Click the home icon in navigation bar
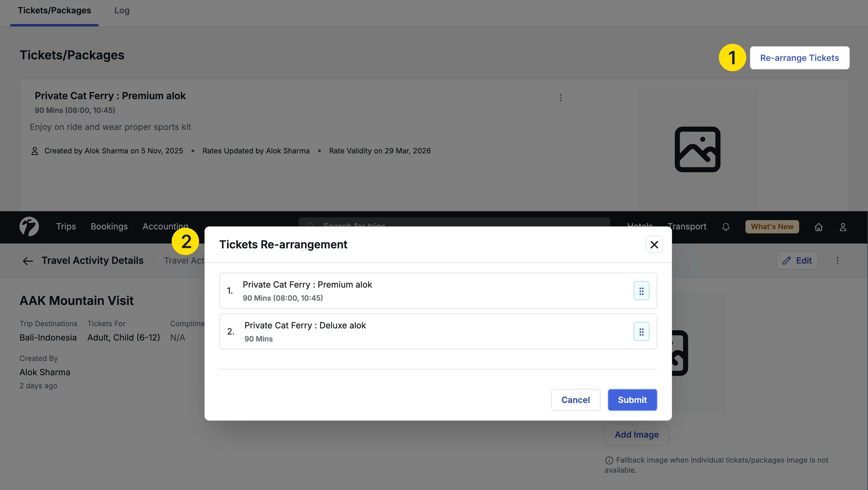Viewport: 868px width, 490px height. pyautogui.click(x=819, y=227)
